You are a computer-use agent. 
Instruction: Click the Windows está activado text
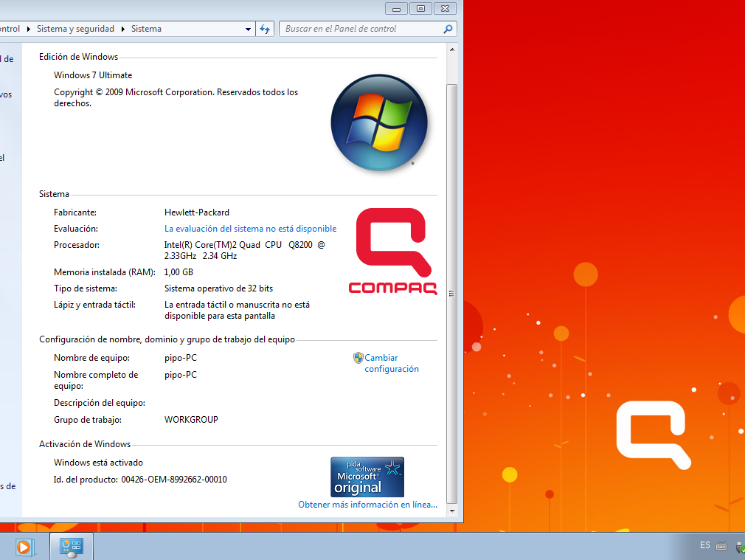tap(98, 463)
